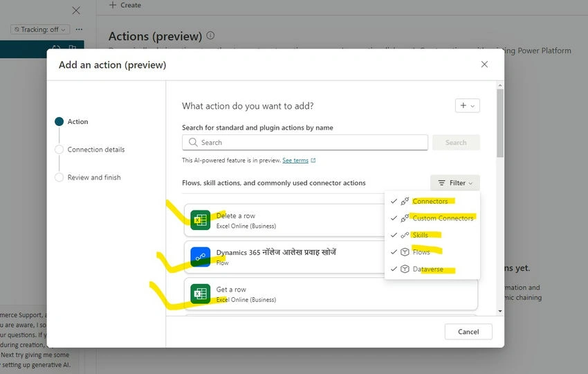Open the Tracking: off dropdown
The width and height of the screenshot is (588, 374).
tap(40, 29)
